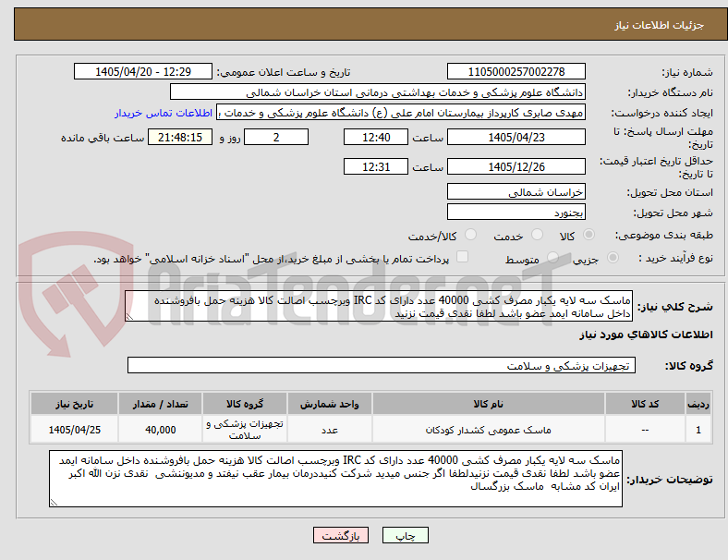Toggle the اسناد خزانه اسلامی payment checkbox
This screenshot has width=728, height=560.
click(463, 257)
